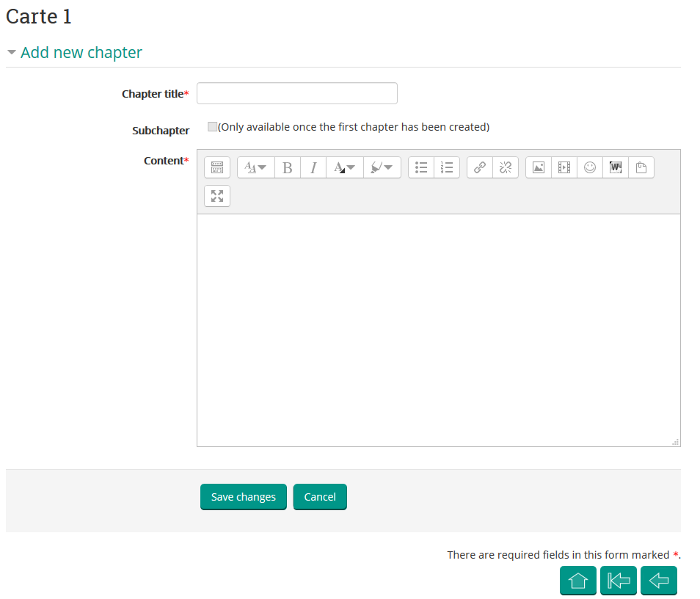Click the insert link icon
Screen dimensions: 700x599
(x=480, y=167)
